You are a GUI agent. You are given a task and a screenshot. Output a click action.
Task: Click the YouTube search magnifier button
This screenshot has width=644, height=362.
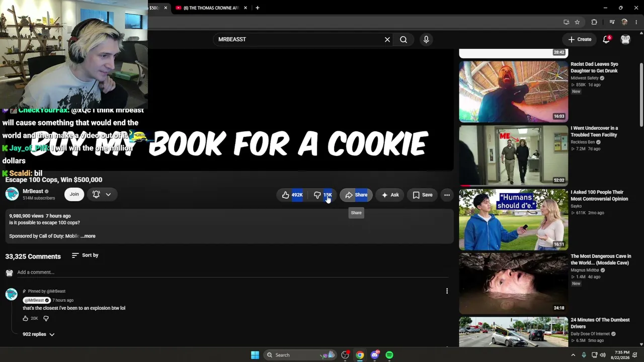(404, 39)
